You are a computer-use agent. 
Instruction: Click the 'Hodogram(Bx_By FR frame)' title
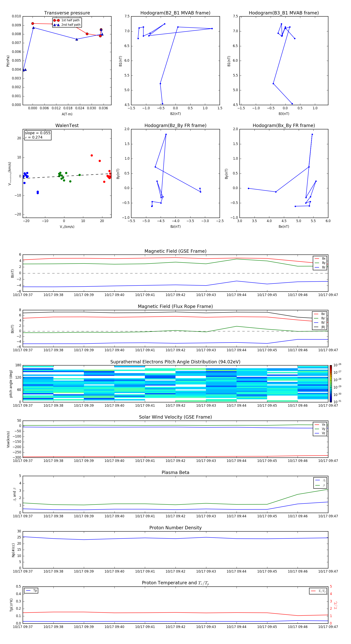284,125
